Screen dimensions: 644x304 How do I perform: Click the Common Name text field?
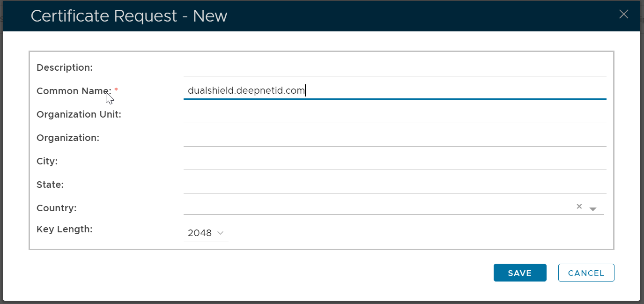[394, 91]
